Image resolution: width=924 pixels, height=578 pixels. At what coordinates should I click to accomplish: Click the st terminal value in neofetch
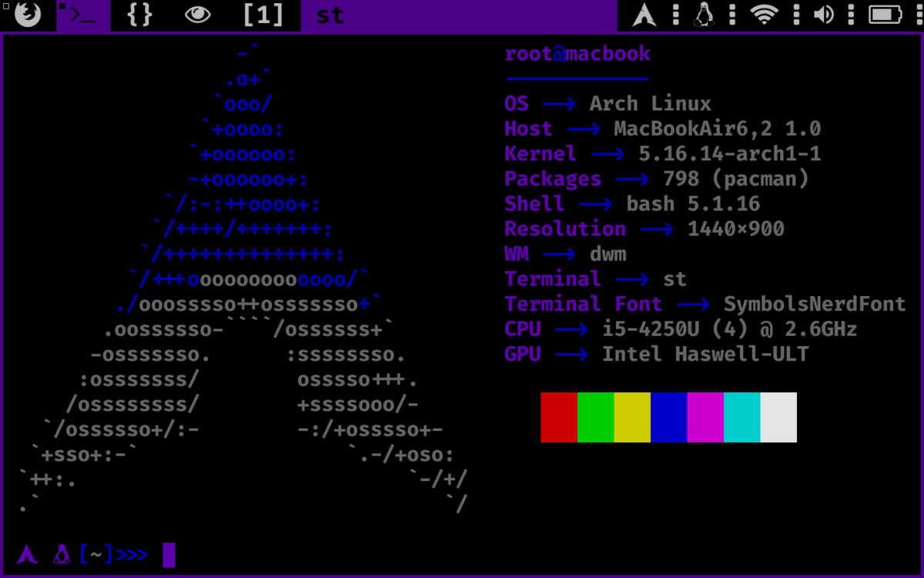point(675,279)
